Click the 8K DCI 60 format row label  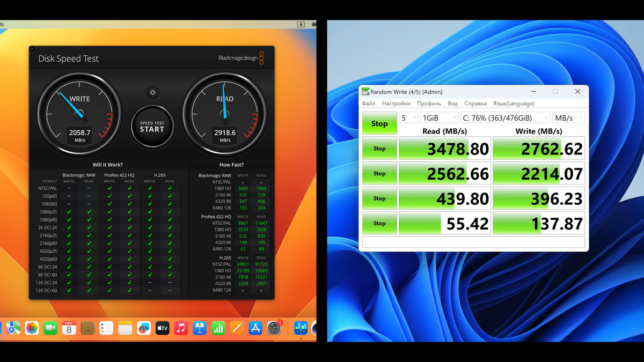47,275
